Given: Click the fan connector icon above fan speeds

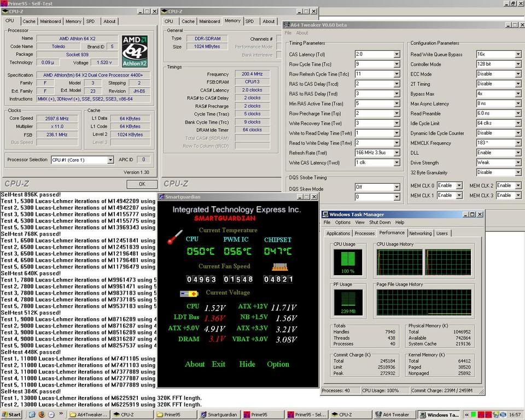Looking at the screenshot, I should 279,267.
